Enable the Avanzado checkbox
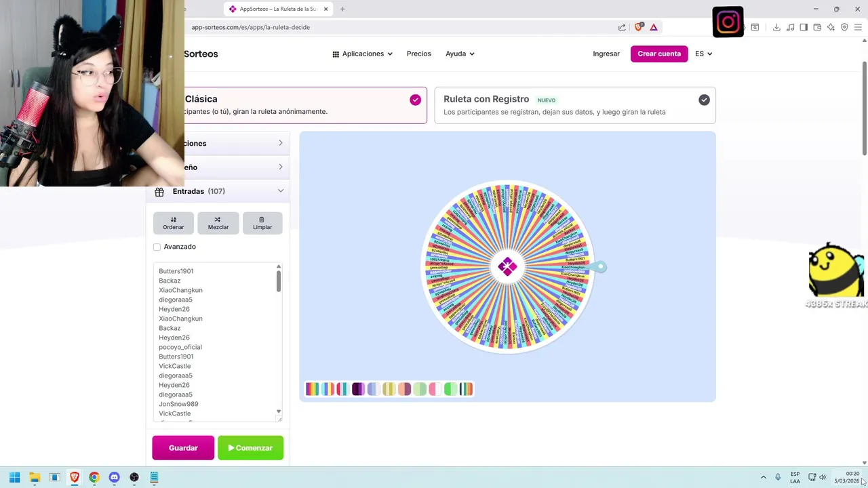The height and width of the screenshot is (488, 868). pyautogui.click(x=157, y=247)
